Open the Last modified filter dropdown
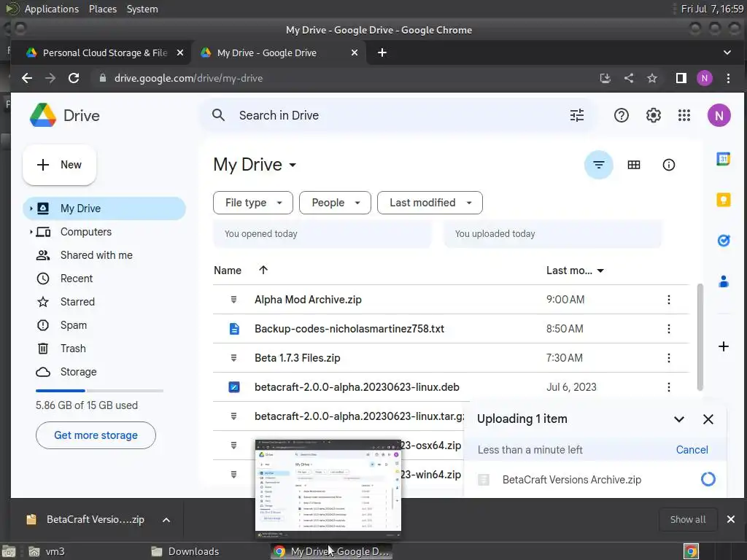Image resolution: width=747 pixels, height=560 pixels. 430,203
